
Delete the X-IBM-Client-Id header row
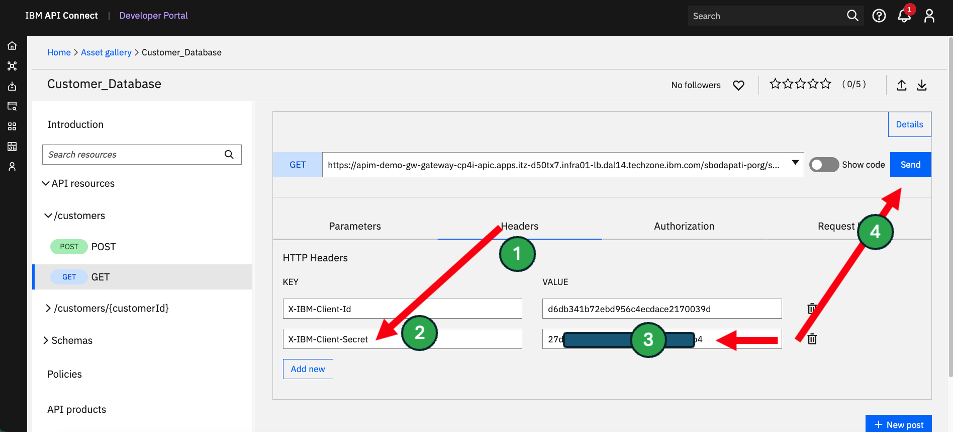click(812, 308)
